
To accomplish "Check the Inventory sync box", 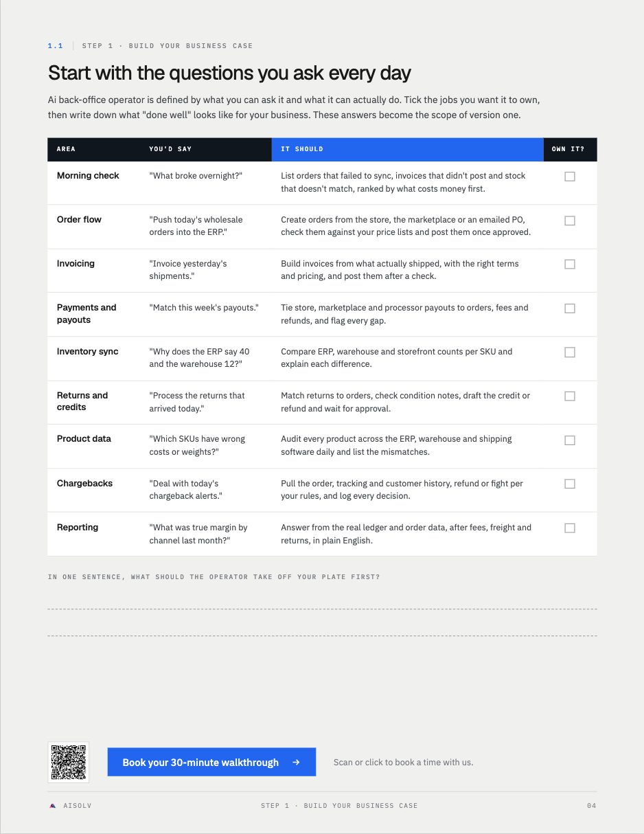I will (x=570, y=352).
